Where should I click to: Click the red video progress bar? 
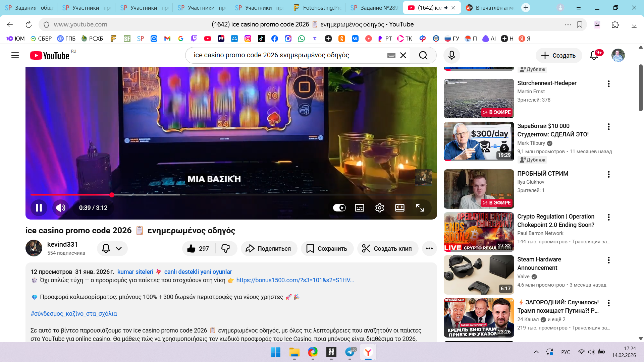tap(70, 194)
